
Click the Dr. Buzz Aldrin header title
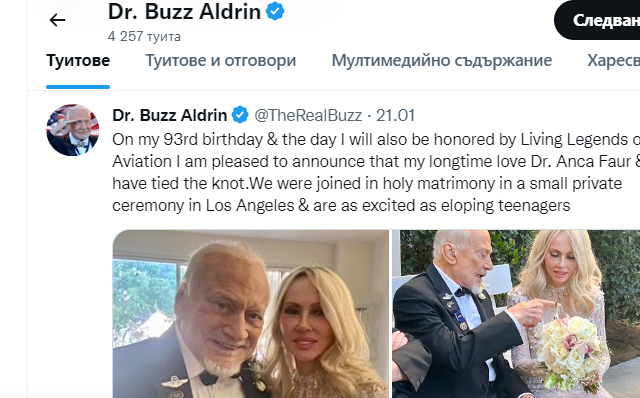(184, 11)
